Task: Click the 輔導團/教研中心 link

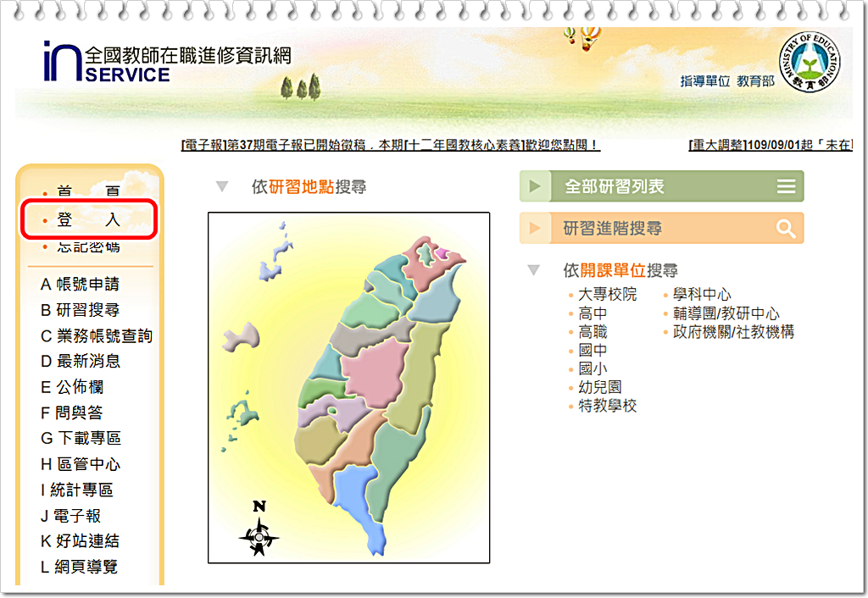Action: tap(726, 313)
